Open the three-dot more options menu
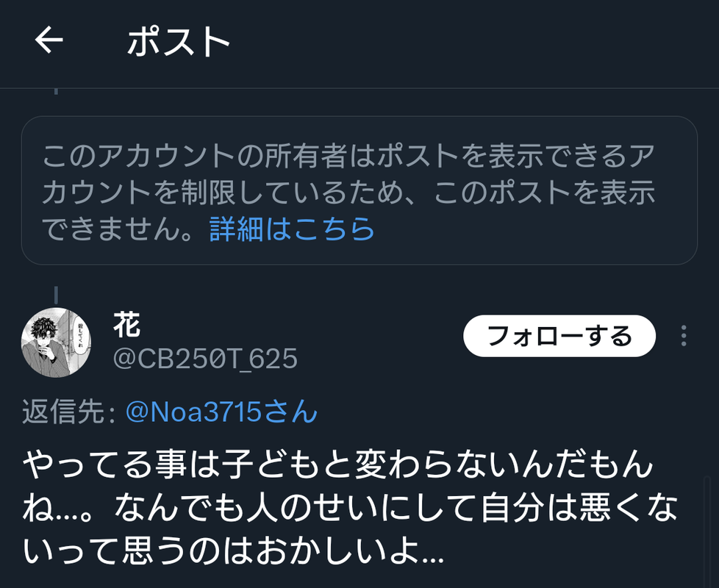 pos(684,336)
